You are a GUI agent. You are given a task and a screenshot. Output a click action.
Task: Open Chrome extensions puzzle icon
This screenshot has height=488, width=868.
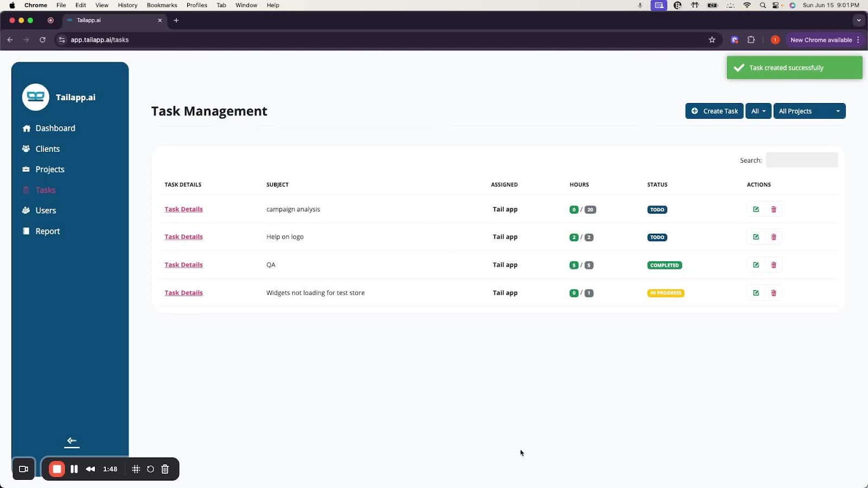[x=751, y=40]
